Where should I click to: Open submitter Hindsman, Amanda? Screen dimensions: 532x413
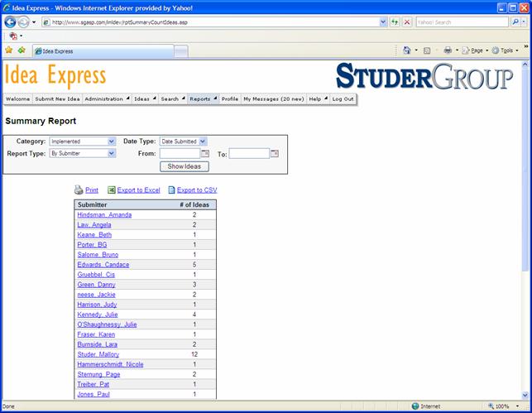point(104,215)
